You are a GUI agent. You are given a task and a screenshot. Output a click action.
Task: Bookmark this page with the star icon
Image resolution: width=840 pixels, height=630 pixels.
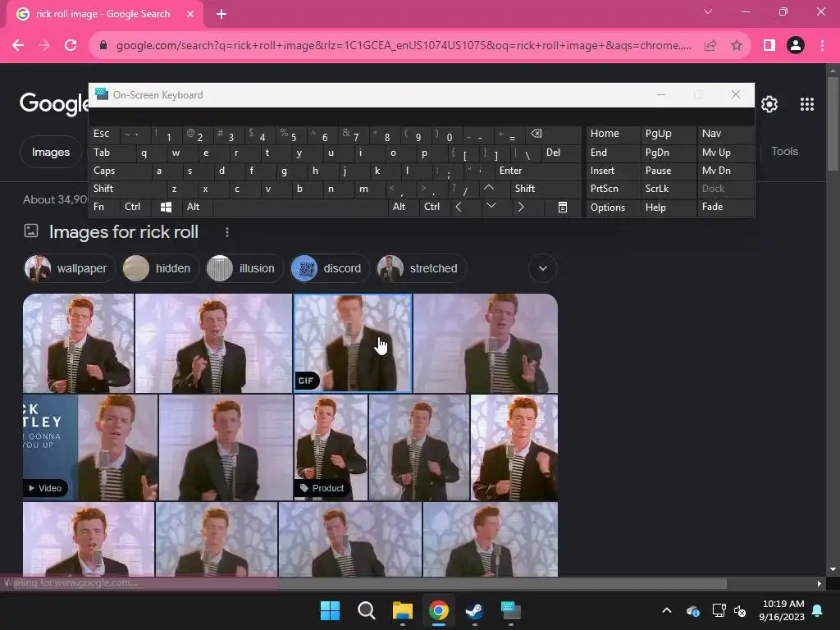(x=737, y=46)
